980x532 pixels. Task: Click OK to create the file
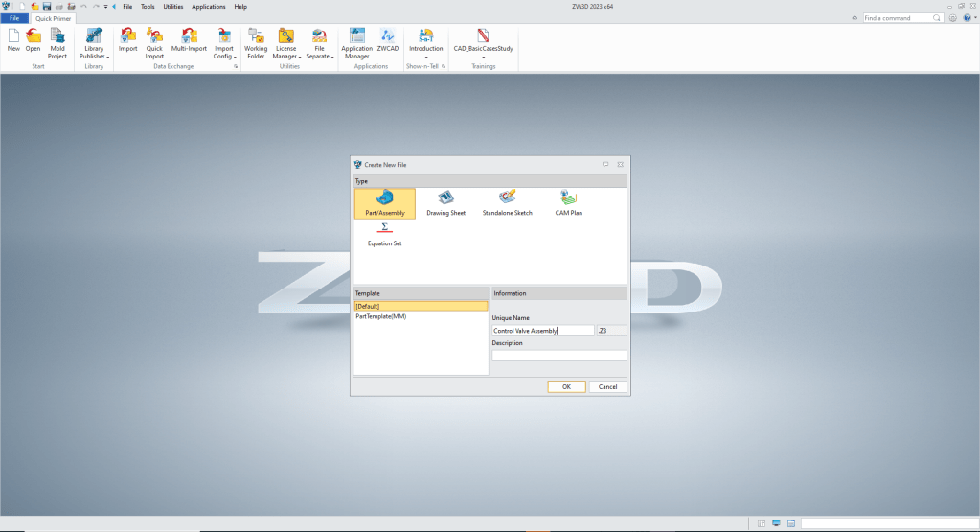(566, 387)
